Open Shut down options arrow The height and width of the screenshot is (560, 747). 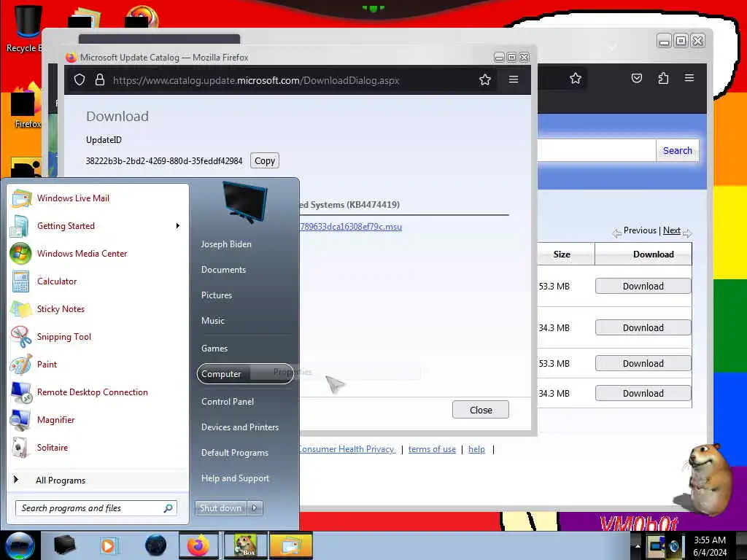pos(255,508)
